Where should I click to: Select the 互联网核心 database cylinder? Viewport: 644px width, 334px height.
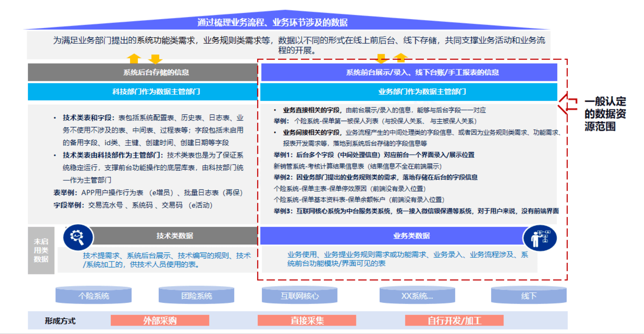(x=299, y=295)
